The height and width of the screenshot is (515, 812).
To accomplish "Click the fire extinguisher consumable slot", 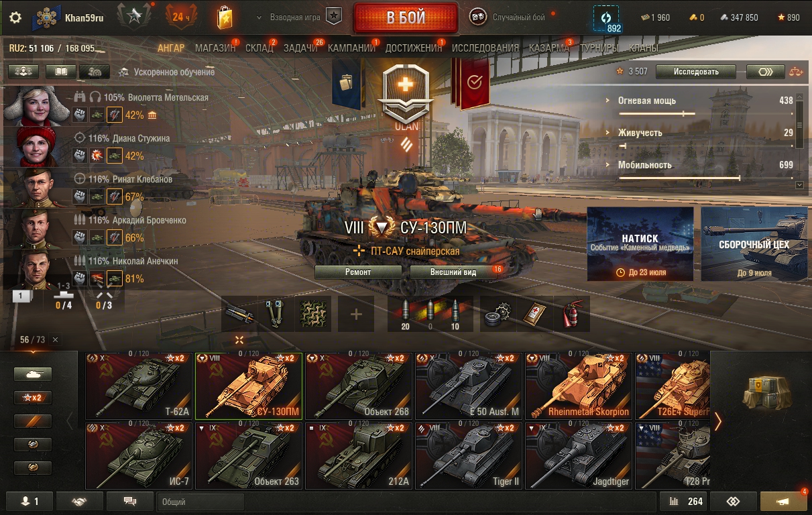I will pyautogui.click(x=571, y=314).
